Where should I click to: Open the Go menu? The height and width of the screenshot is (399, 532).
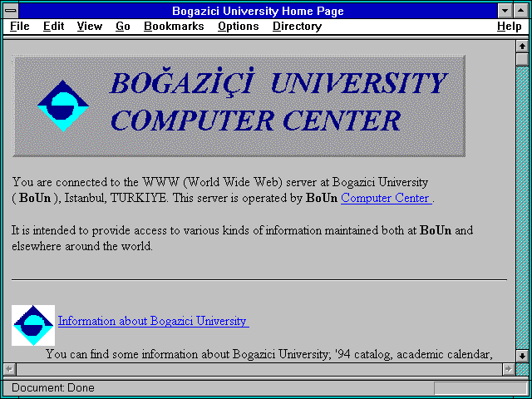[123, 27]
